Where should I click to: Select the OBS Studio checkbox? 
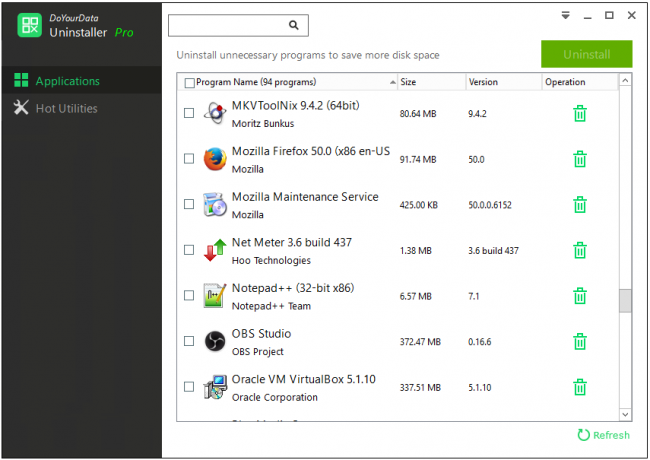[x=189, y=342]
